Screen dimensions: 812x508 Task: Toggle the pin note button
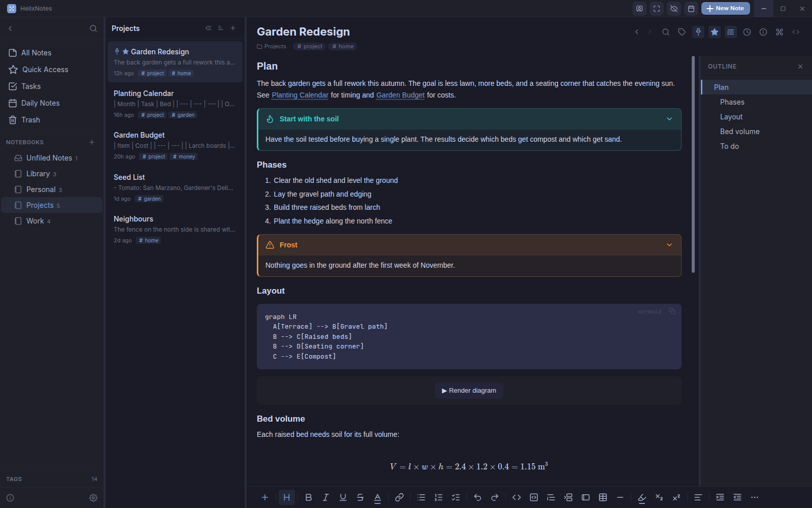pyautogui.click(x=698, y=32)
